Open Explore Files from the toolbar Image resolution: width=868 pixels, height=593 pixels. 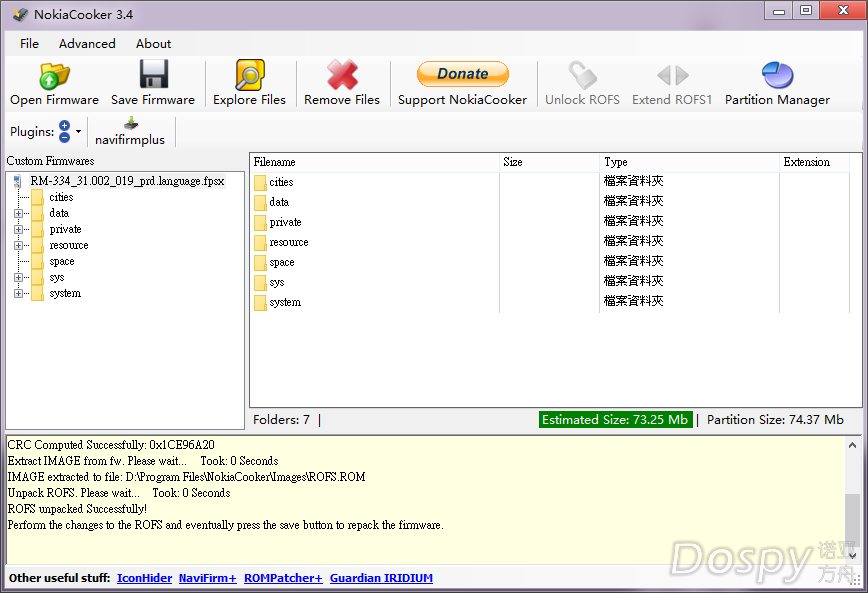click(x=249, y=76)
